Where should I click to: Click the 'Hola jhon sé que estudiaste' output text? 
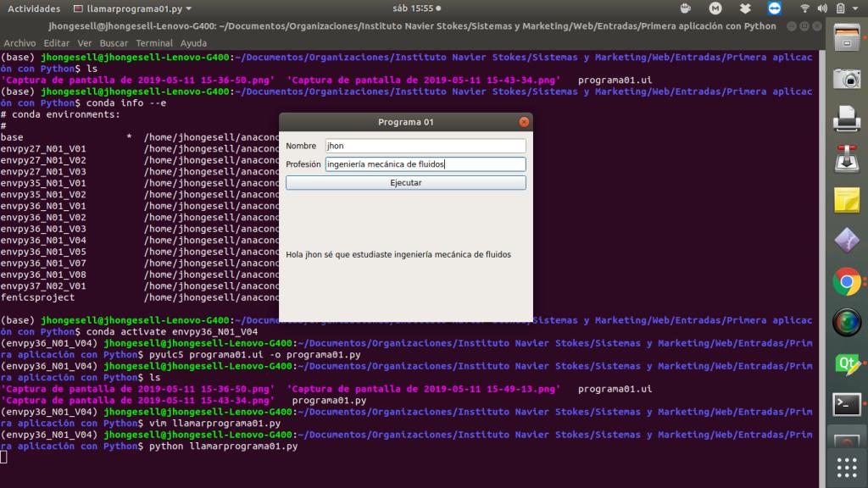click(x=398, y=254)
